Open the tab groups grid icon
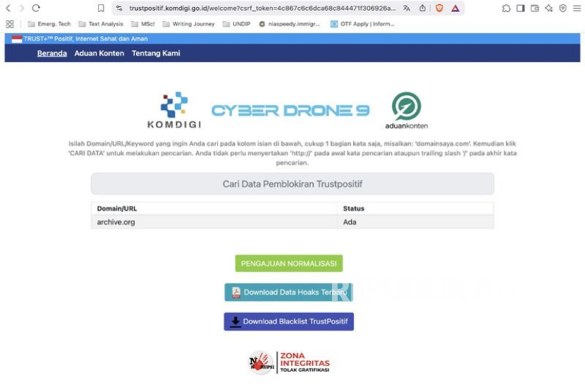 click(x=10, y=24)
